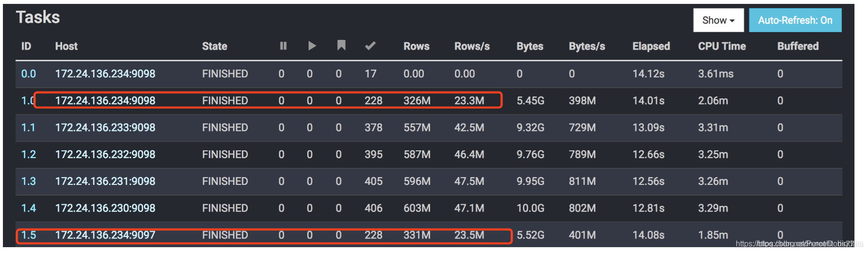868x253 pixels.
Task: Click the pause icon column header
Action: point(283,46)
